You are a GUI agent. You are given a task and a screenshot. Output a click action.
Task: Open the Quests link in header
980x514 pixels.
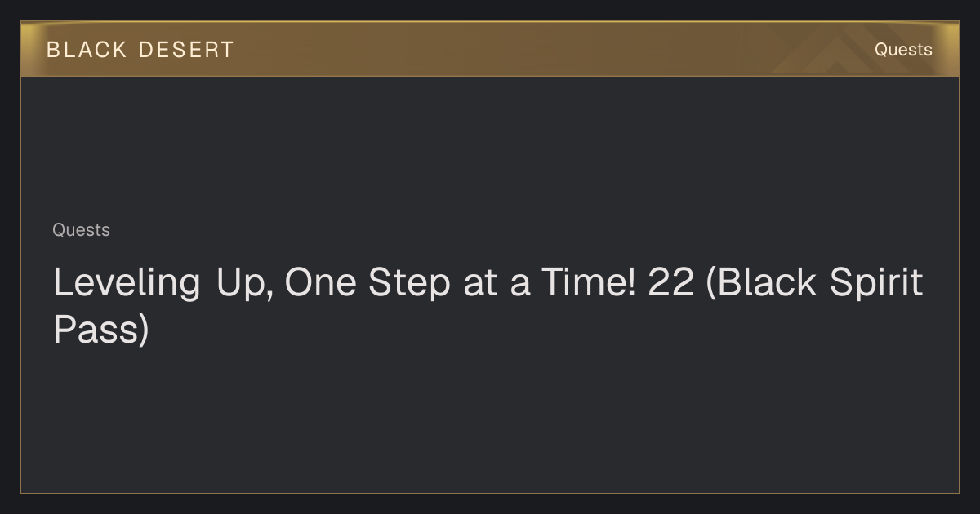[x=903, y=50]
